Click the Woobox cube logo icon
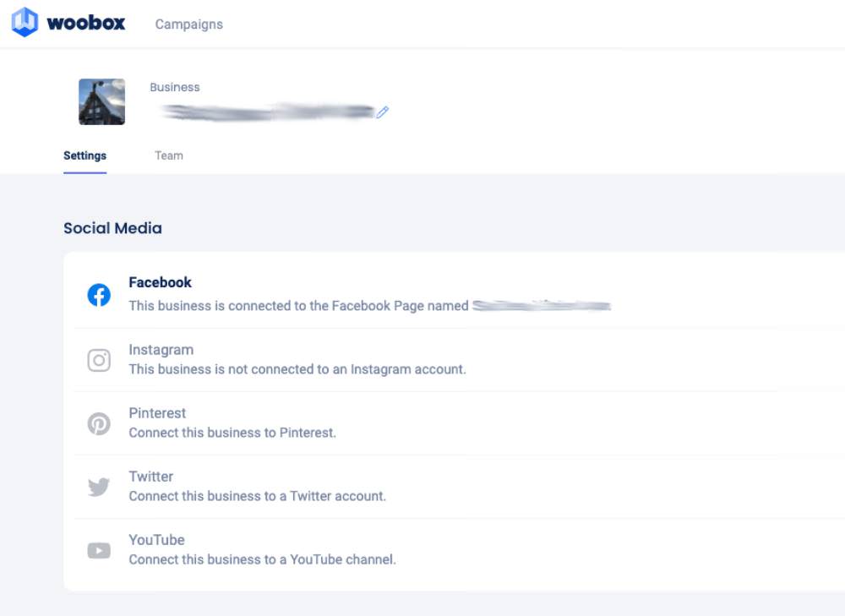845x616 pixels. [25, 22]
